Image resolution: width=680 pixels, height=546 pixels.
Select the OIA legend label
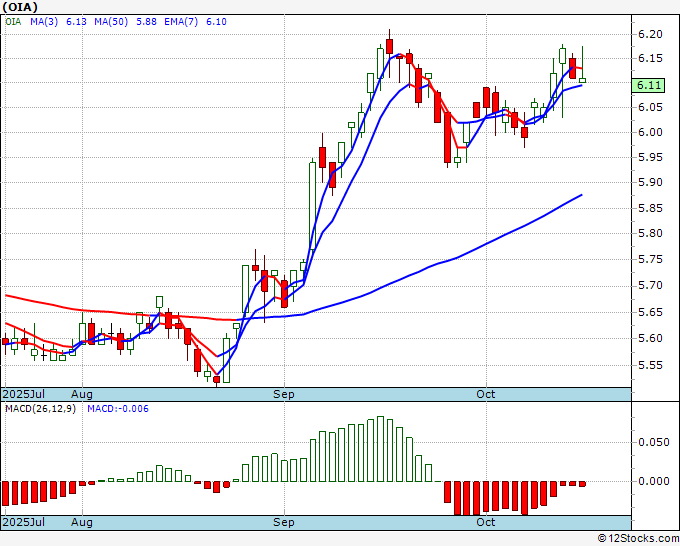pyautogui.click(x=13, y=22)
